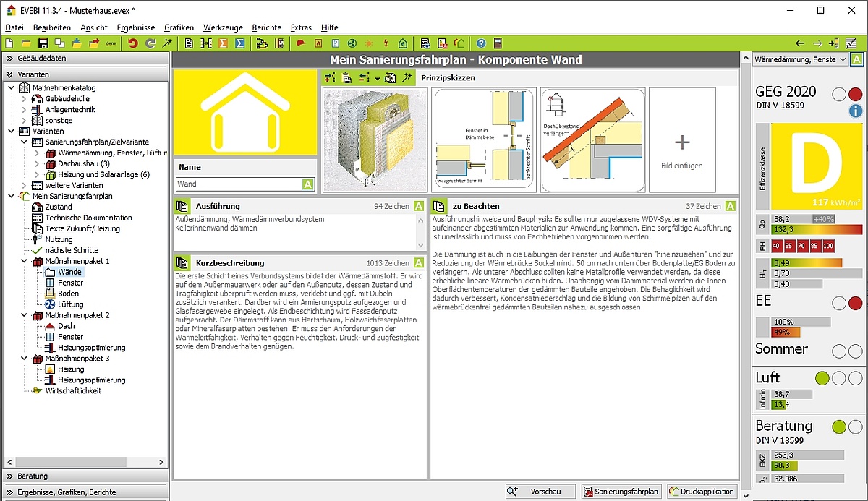Open the Bearbeiten menu

[x=52, y=27]
